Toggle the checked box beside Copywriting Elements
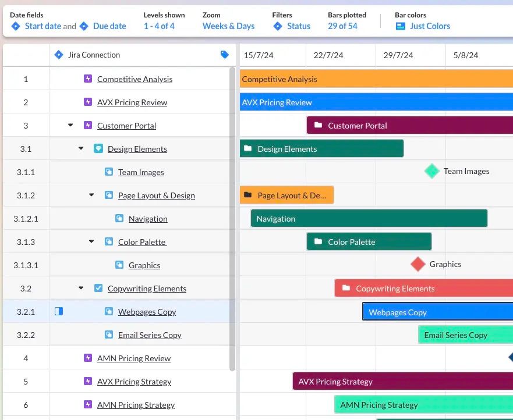The width and height of the screenshot is (513, 420). click(98, 288)
